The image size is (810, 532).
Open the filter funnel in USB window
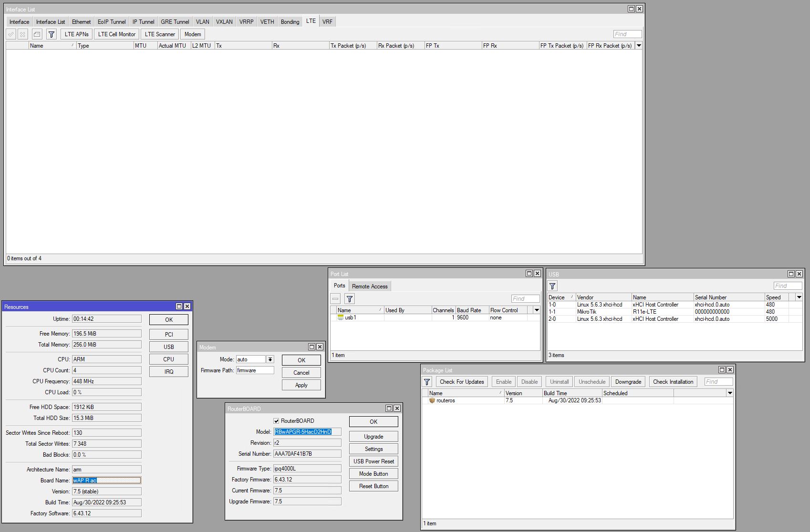coord(552,286)
